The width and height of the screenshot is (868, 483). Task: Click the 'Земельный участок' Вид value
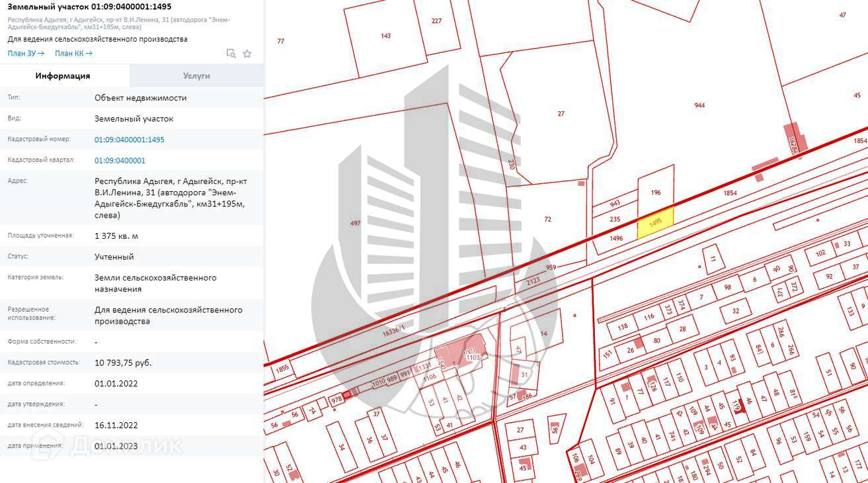click(134, 118)
